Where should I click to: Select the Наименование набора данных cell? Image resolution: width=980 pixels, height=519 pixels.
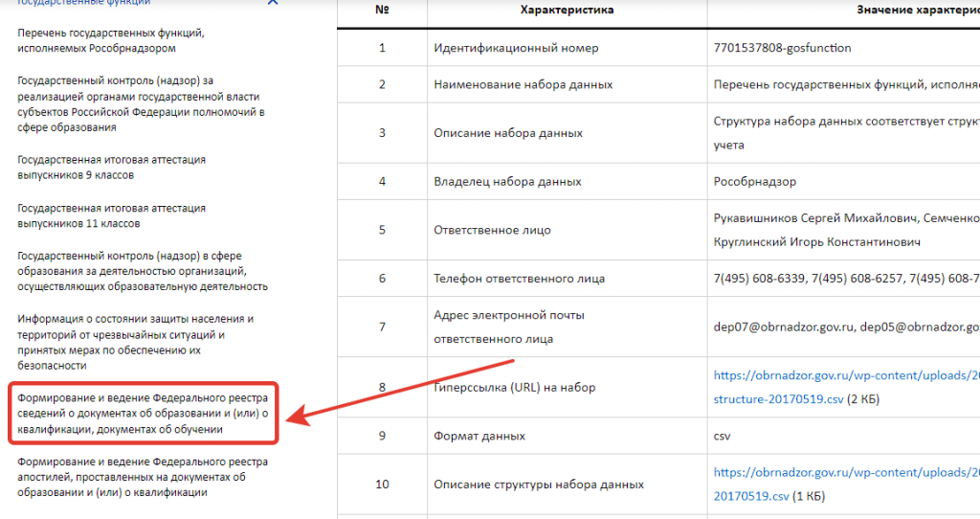click(x=567, y=84)
